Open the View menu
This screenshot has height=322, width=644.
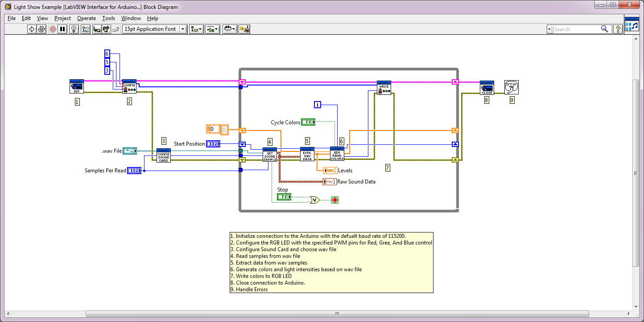42,18
